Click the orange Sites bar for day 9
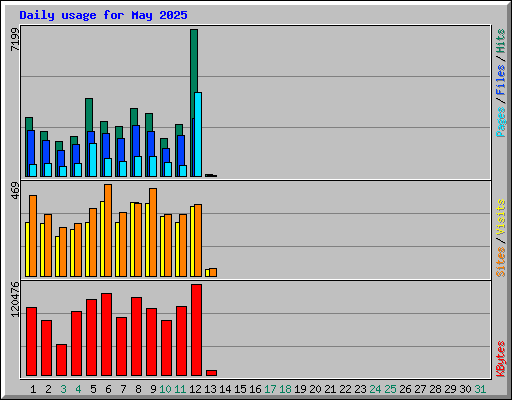 click(x=153, y=232)
